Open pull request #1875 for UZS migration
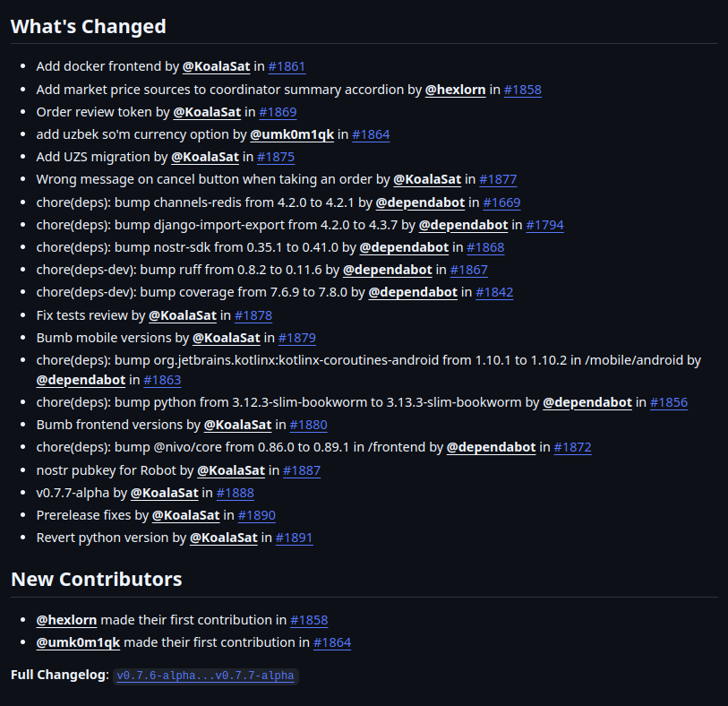 [x=276, y=157]
